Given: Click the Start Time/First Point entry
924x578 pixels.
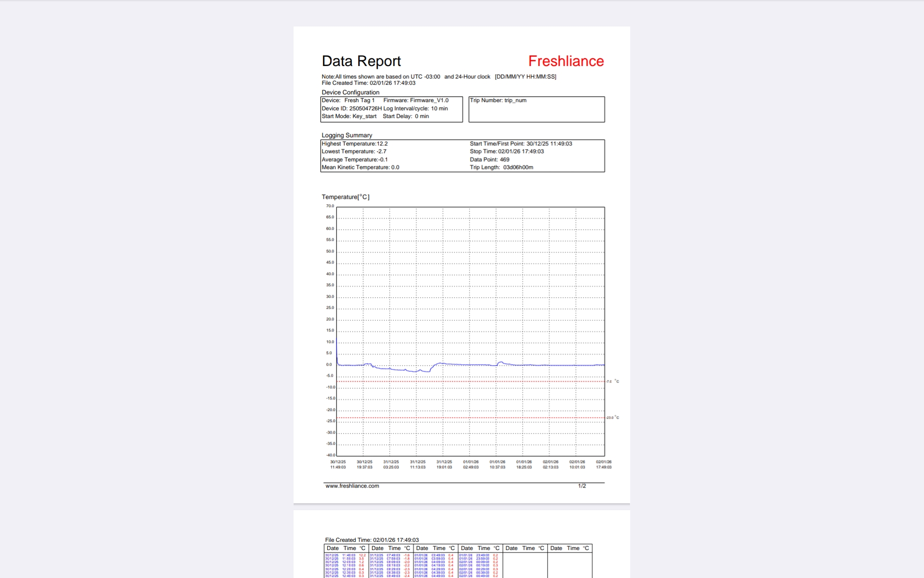Looking at the screenshot, I should pyautogui.click(x=521, y=144).
